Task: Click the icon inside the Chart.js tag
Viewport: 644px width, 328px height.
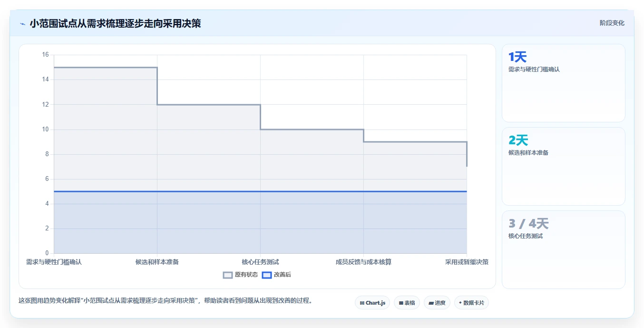Action: (x=362, y=303)
